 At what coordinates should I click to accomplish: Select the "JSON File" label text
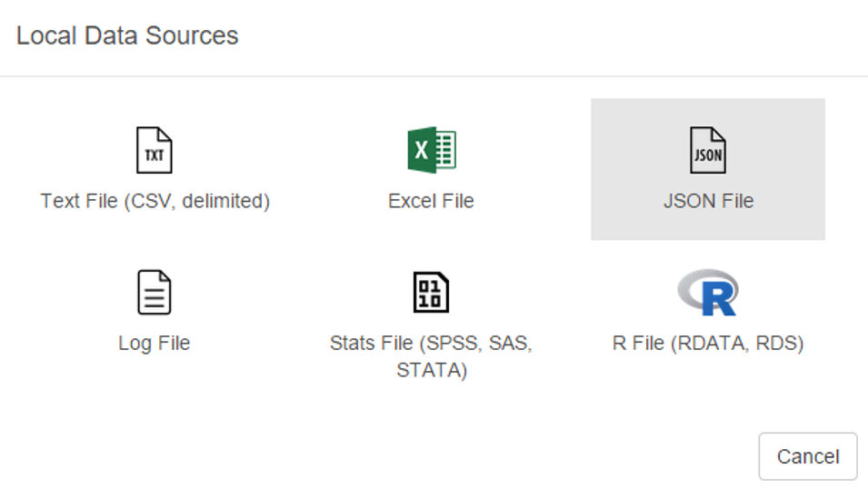(x=708, y=201)
